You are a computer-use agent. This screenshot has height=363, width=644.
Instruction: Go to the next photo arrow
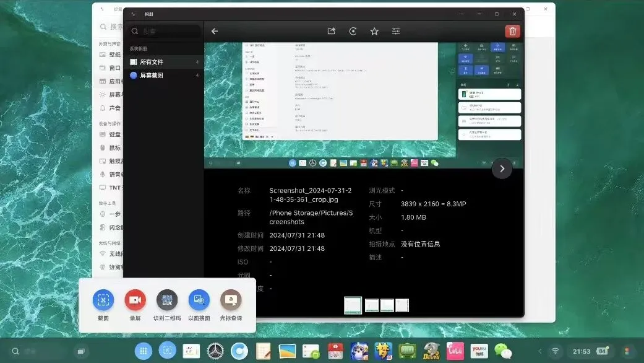pyautogui.click(x=502, y=168)
